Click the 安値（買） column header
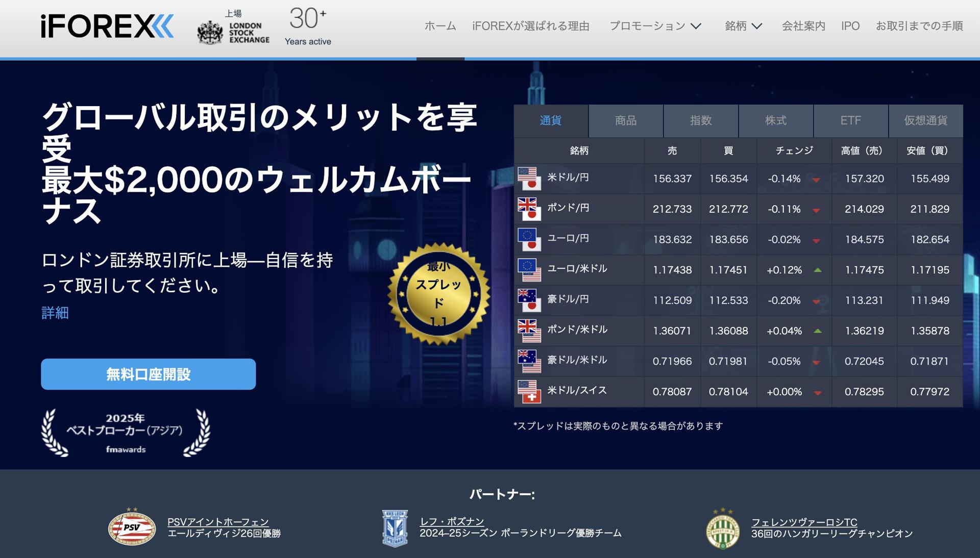The image size is (980, 558). 930,150
